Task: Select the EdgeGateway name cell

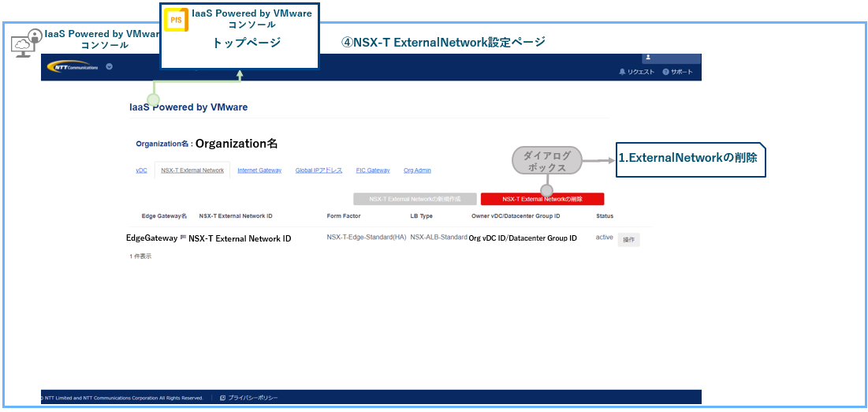Action: coord(151,238)
